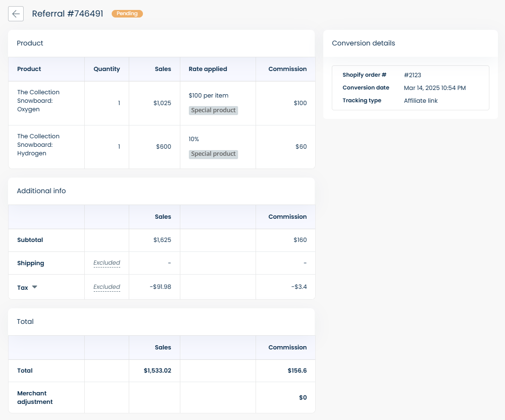Click Special product tag for Oxygen snowboard
The width and height of the screenshot is (505, 420).
pyautogui.click(x=213, y=110)
